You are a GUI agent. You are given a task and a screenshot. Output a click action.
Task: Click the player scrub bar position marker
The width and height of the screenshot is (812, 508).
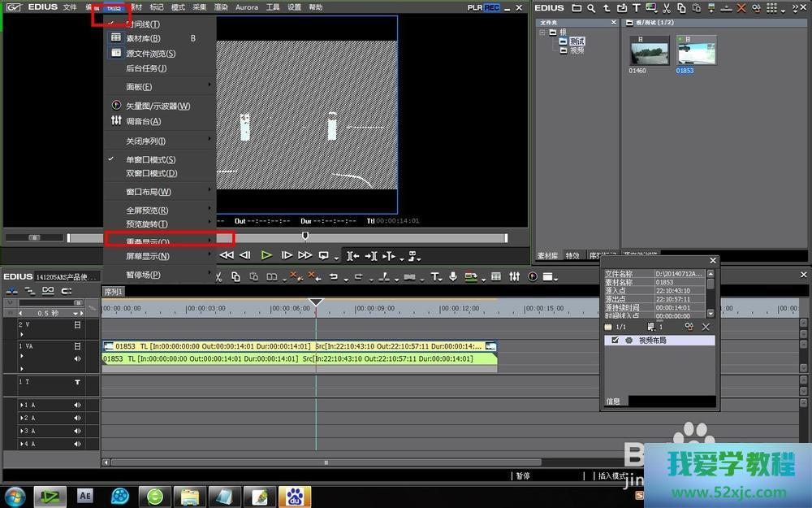(x=305, y=236)
